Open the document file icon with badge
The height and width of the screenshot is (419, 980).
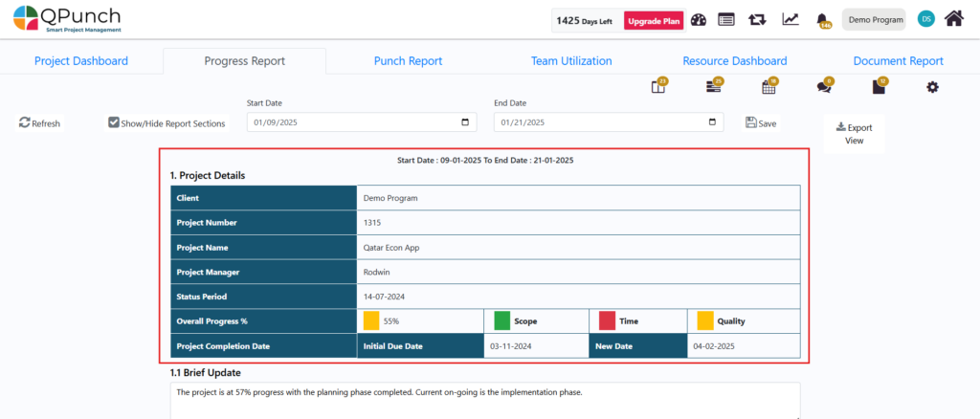point(879,87)
